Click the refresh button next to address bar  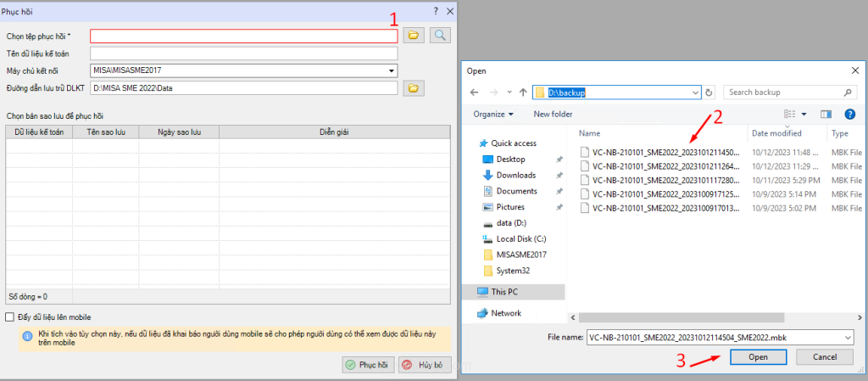[709, 92]
